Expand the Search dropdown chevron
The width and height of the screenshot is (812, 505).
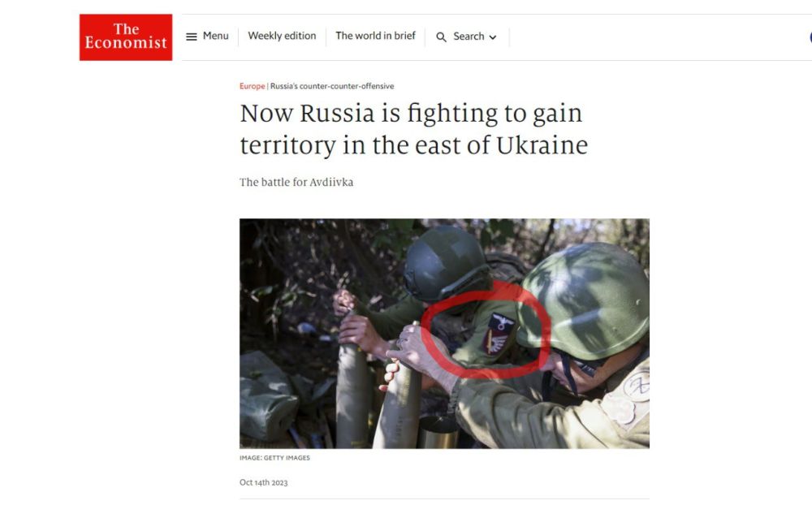click(493, 37)
